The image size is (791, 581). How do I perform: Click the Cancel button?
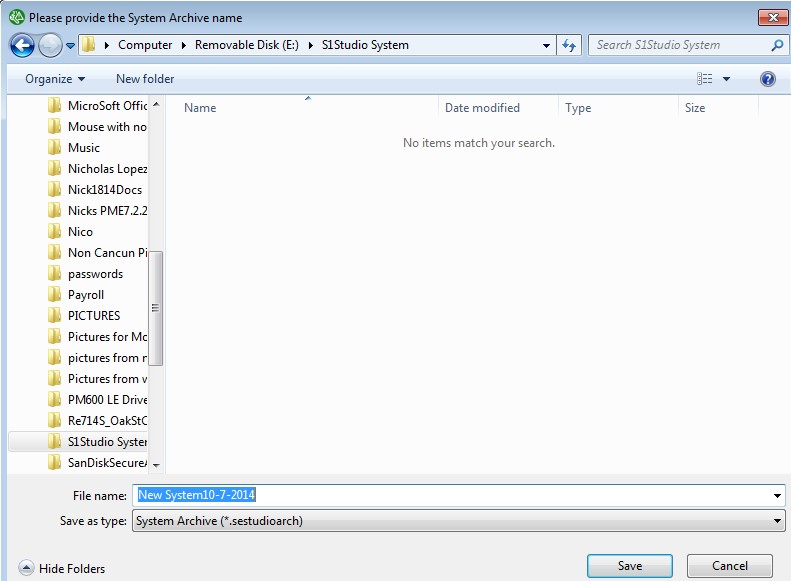729,566
